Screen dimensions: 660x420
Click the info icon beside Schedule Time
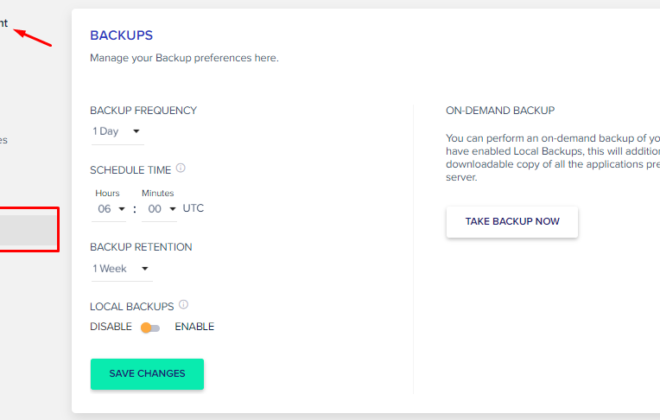coord(181,168)
